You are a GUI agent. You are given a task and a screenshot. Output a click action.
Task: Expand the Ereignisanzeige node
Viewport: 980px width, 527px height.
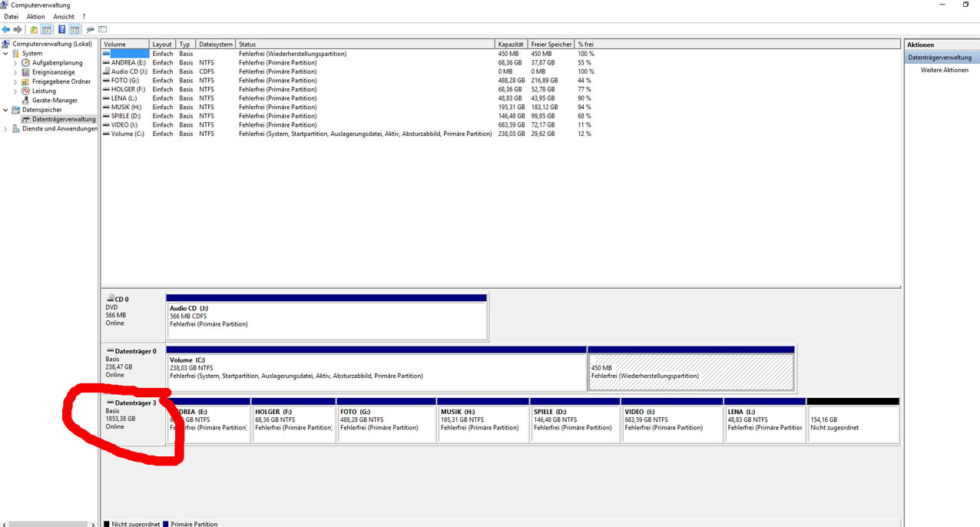(x=15, y=72)
